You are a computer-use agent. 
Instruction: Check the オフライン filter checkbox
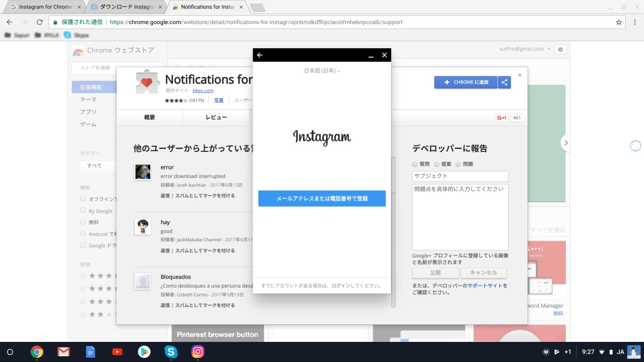click(x=84, y=199)
